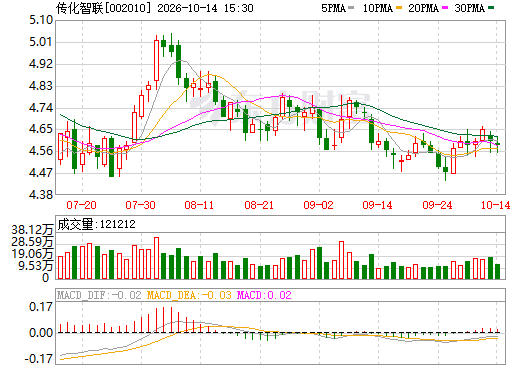Click the tallest red volume bar
This screenshot has height=365, width=520.
point(156,258)
